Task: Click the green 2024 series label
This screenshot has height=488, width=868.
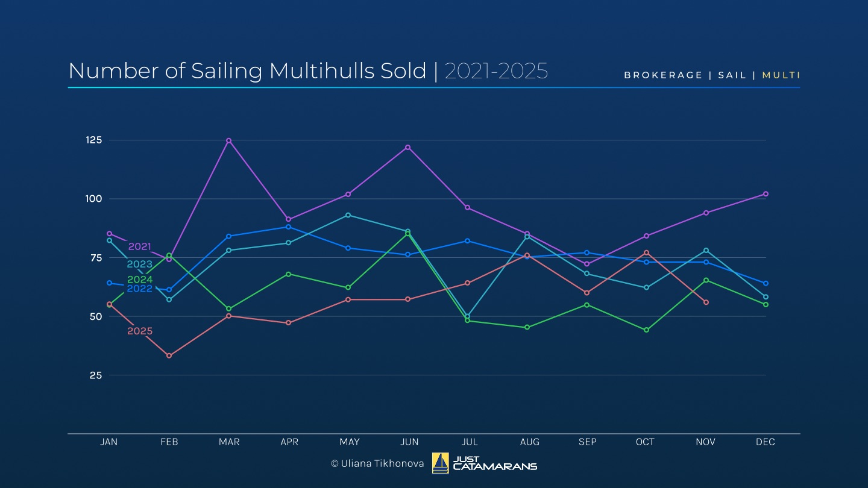Action: coord(139,280)
